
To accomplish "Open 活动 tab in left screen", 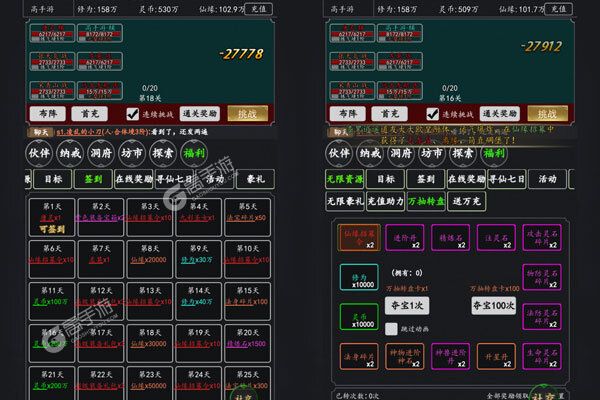I will 215,179.
